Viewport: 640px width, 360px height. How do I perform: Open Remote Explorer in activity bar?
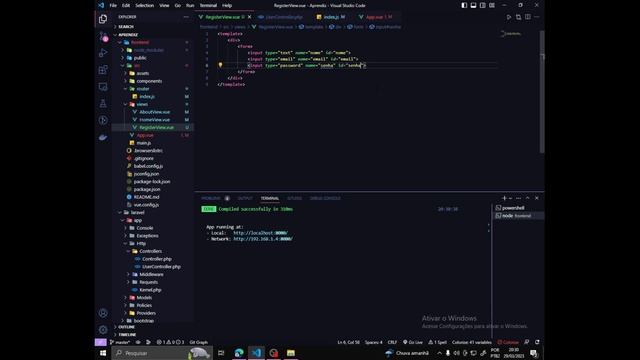pos(103,87)
